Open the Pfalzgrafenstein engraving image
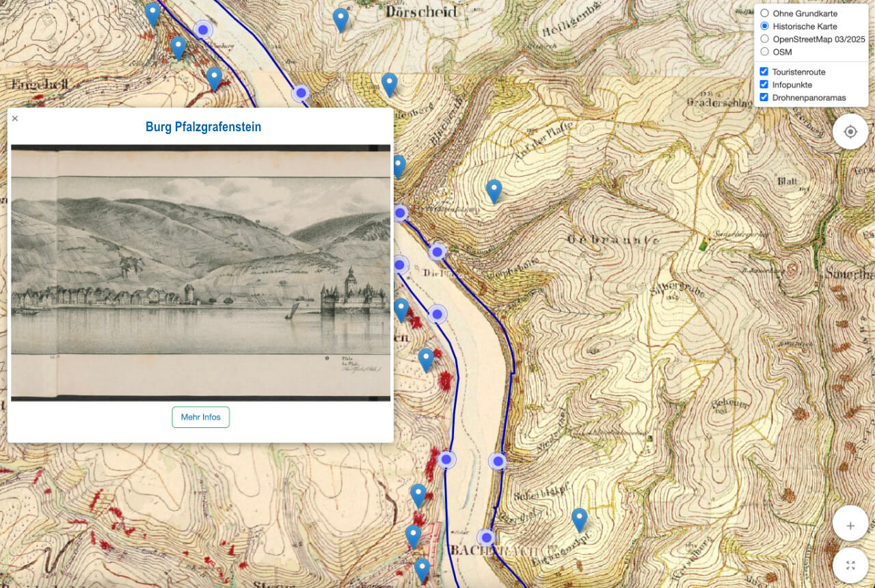The width and height of the screenshot is (875, 588). [200, 272]
